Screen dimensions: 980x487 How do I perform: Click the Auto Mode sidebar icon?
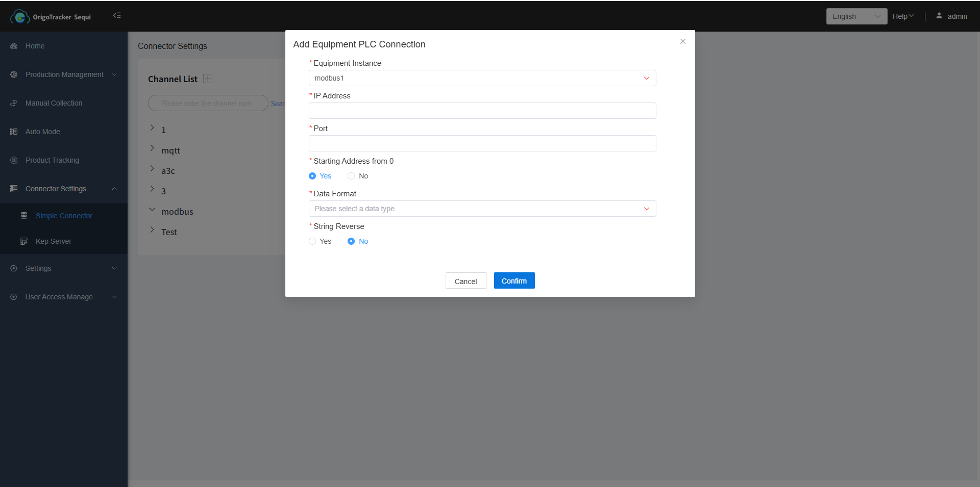point(14,132)
